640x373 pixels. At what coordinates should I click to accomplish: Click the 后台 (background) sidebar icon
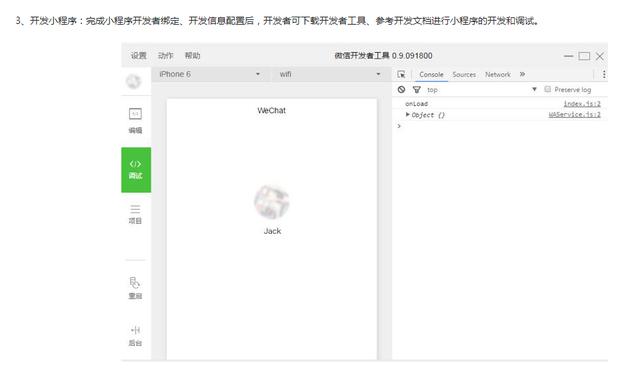pyautogui.click(x=135, y=336)
